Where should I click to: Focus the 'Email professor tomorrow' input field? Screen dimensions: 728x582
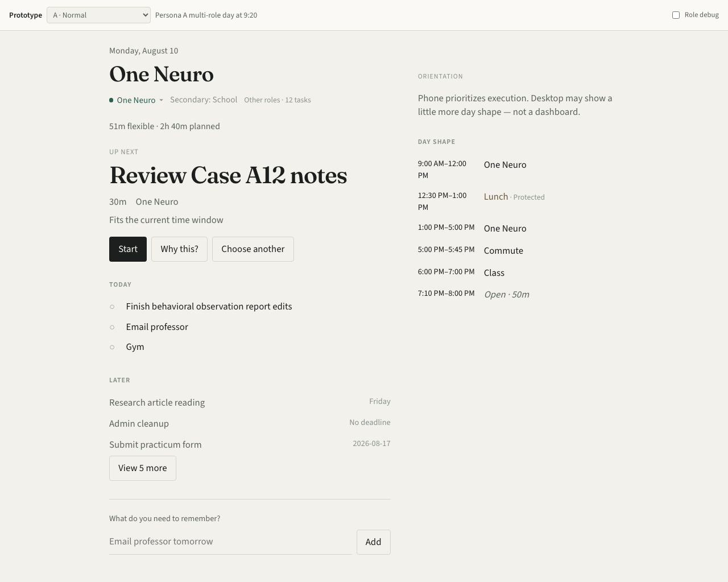[x=230, y=542]
